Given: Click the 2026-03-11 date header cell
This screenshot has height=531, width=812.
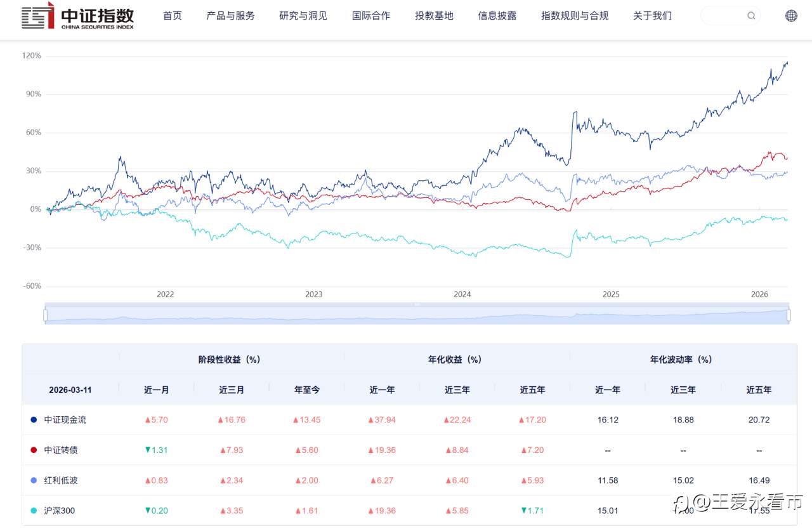Looking at the screenshot, I should click(70, 390).
